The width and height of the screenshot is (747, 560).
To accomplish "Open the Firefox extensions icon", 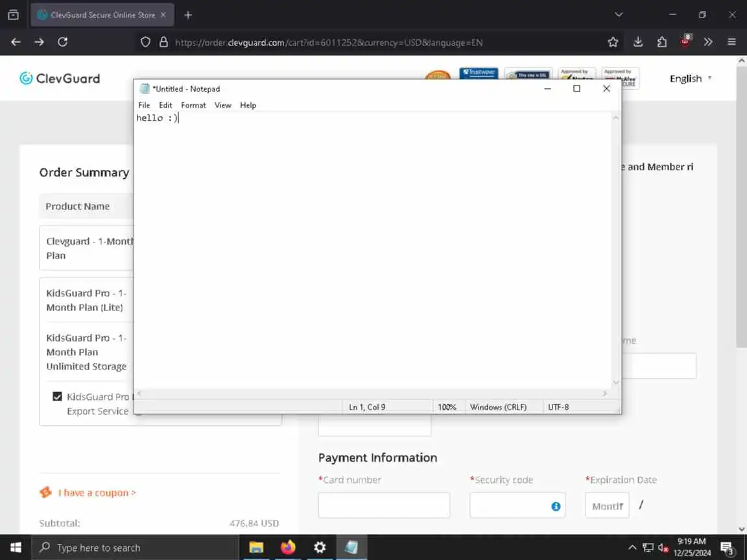I will [661, 42].
